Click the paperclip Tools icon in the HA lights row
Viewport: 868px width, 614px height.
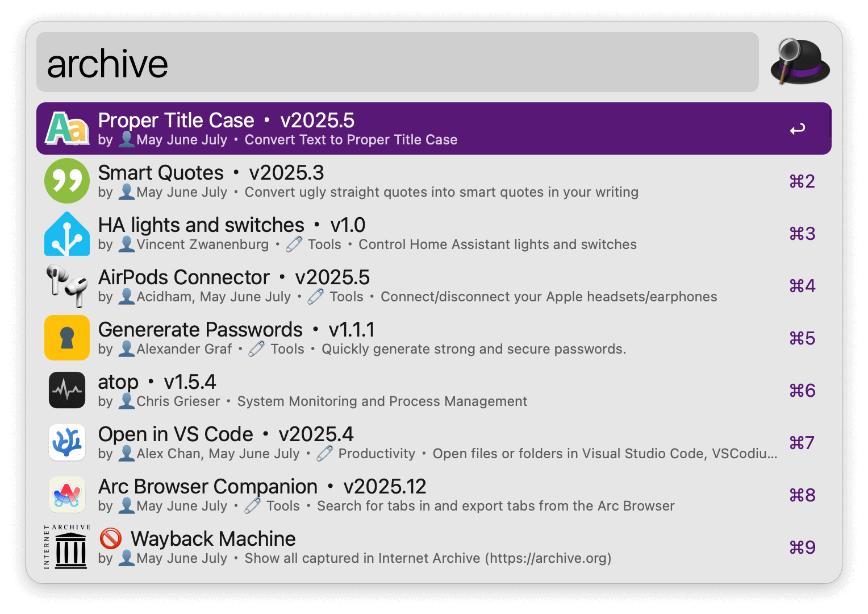pos(294,244)
